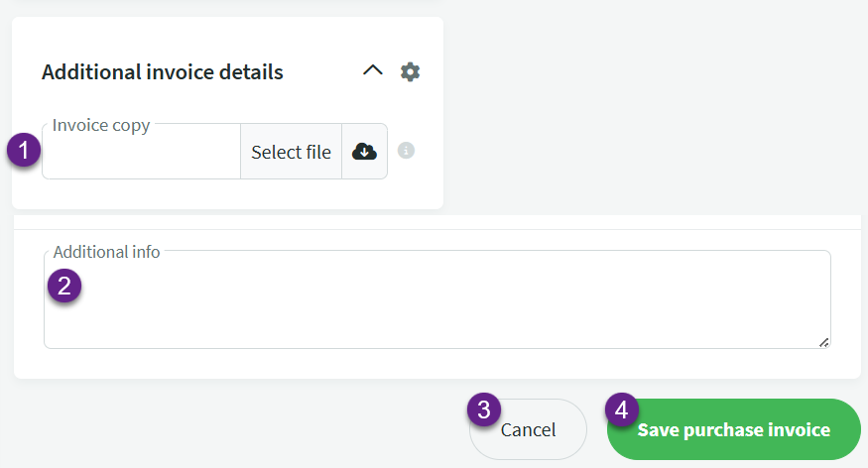The image size is (868, 468).
Task: Click the purple number 1 badge
Action: (24, 152)
